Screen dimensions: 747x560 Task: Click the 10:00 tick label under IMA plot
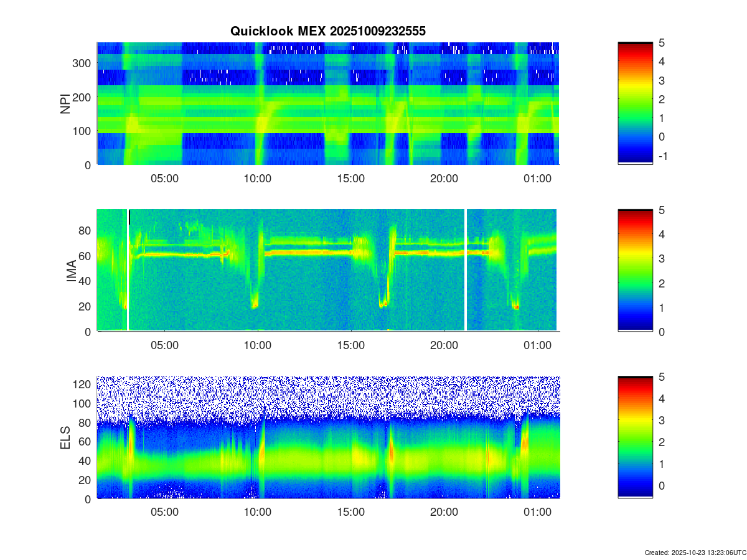click(x=258, y=345)
